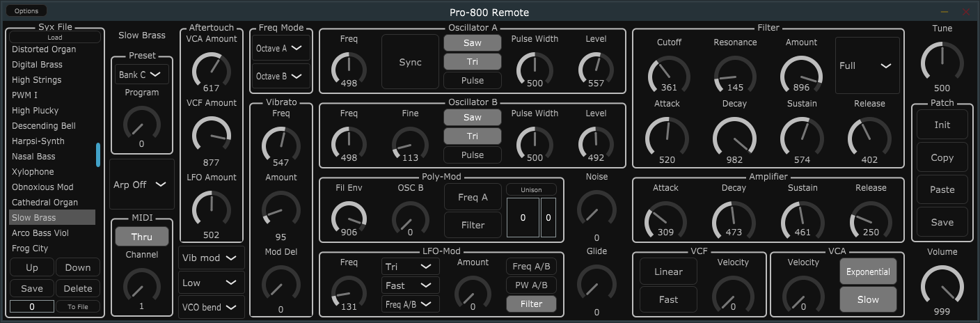
Task: Click the MIDI Channel knob
Action: [x=141, y=285]
